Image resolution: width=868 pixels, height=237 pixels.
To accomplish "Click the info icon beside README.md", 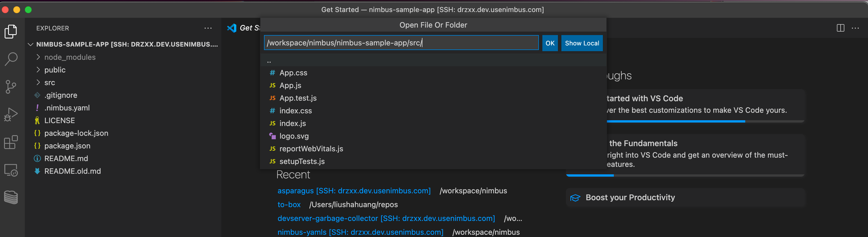I will (x=37, y=159).
